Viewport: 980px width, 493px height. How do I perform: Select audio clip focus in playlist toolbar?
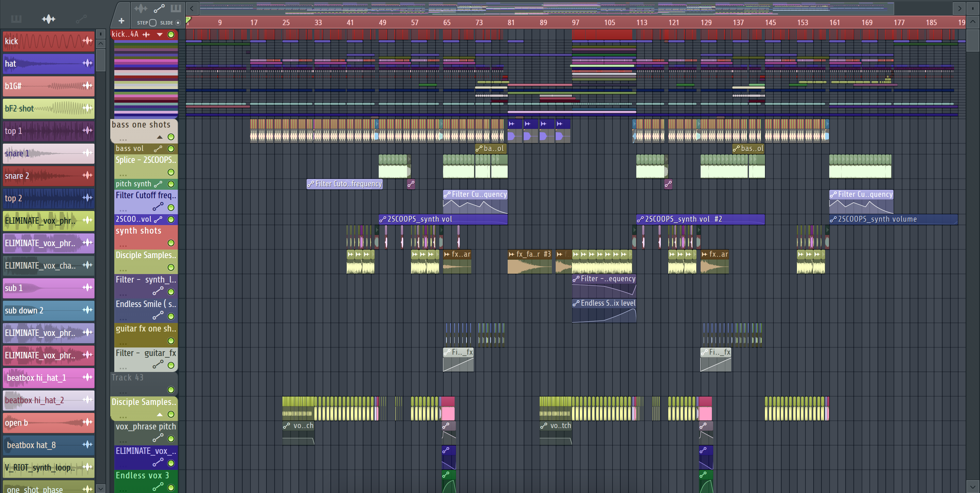141,8
